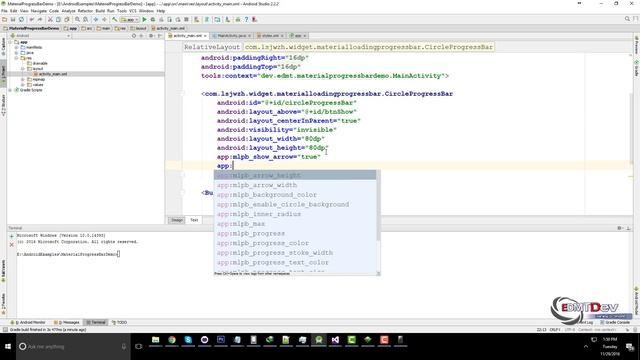Expand the java folder node
The image size is (640, 360).
pyautogui.click(x=17, y=53)
